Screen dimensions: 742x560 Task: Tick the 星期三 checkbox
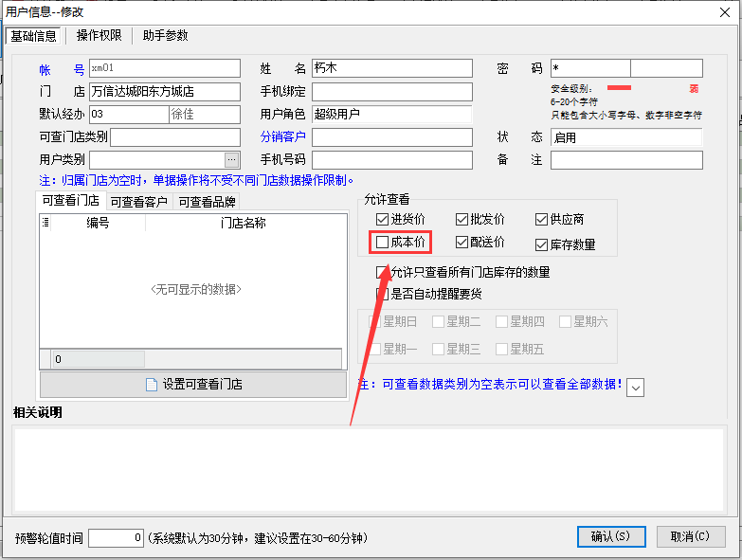pyautogui.click(x=438, y=350)
